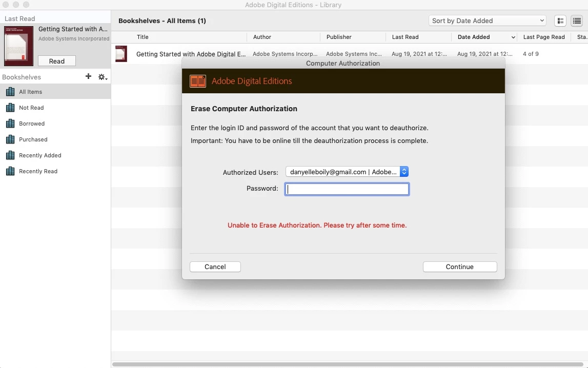Viewport: 588px width, 368px height.
Task: Switch to list view icon
Action: (577, 21)
